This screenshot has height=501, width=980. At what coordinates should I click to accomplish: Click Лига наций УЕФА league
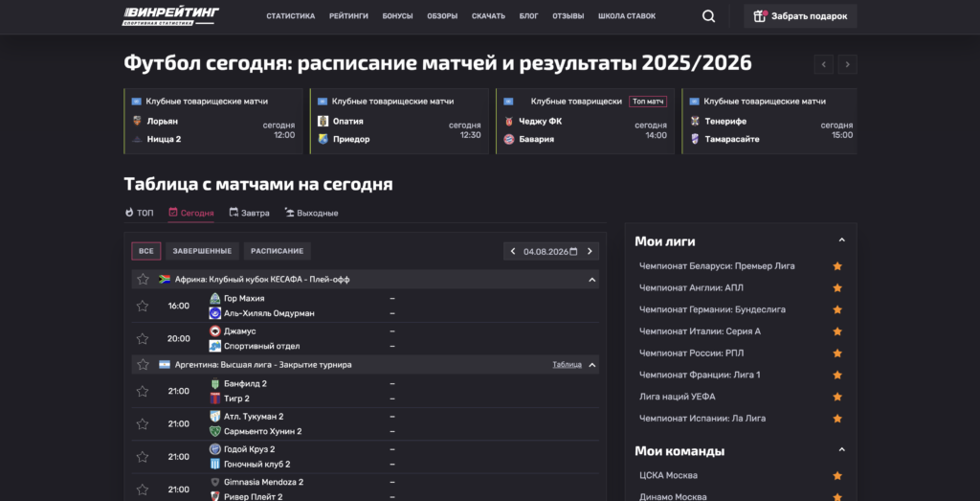pyautogui.click(x=678, y=397)
